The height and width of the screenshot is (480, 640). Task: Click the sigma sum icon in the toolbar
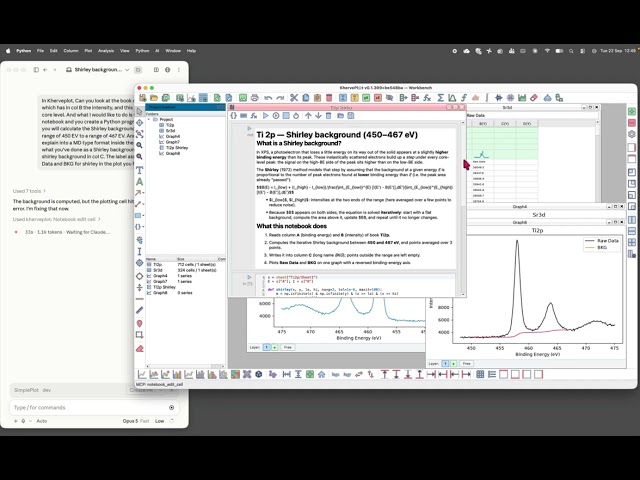click(440, 98)
